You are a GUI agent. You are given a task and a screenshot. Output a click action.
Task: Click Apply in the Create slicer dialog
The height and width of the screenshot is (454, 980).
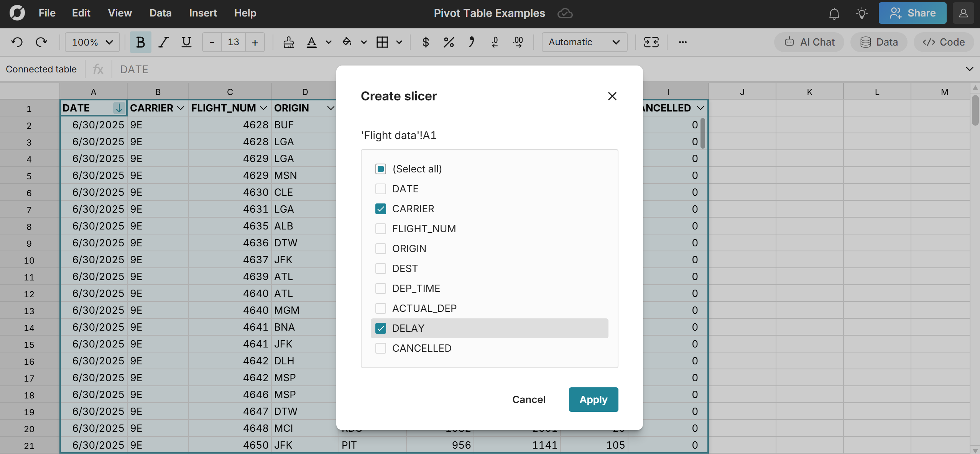[593, 399]
